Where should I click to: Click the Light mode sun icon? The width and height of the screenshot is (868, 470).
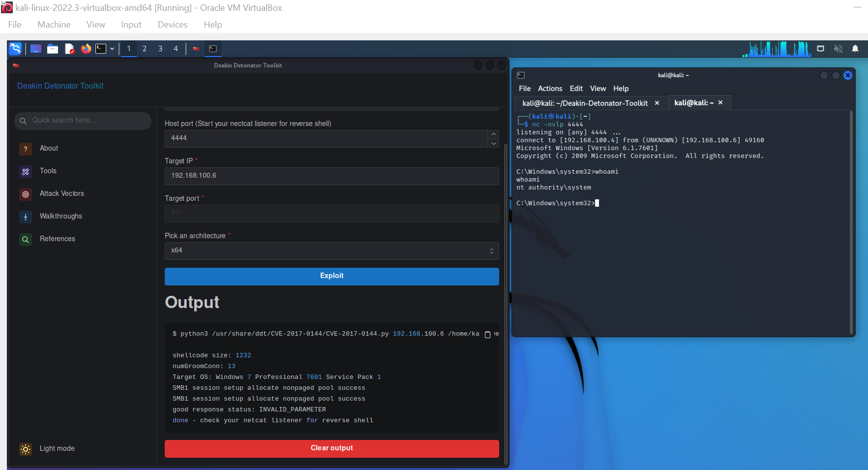coord(26,449)
